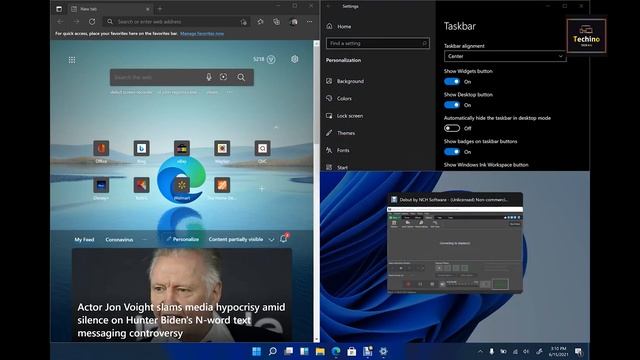The width and height of the screenshot is (640, 360).
Task: Open the Edge profile avatar
Action: (293, 22)
